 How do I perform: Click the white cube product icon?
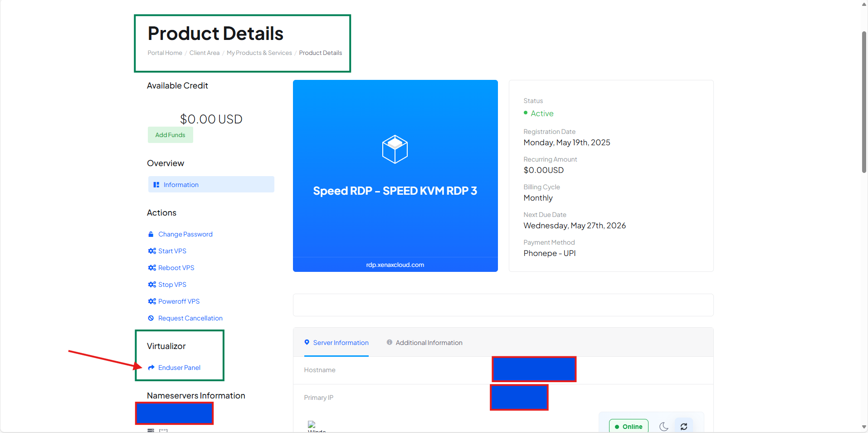pos(395,149)
